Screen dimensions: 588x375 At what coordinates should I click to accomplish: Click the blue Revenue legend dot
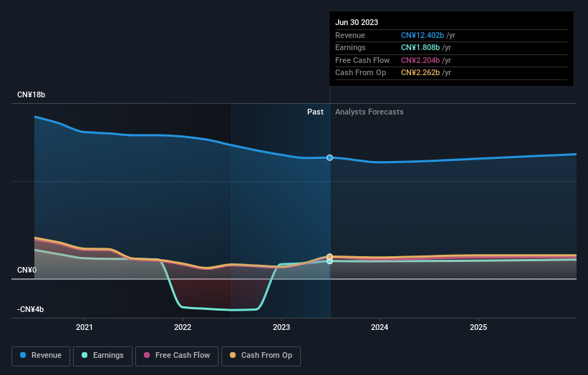(23, 355)
